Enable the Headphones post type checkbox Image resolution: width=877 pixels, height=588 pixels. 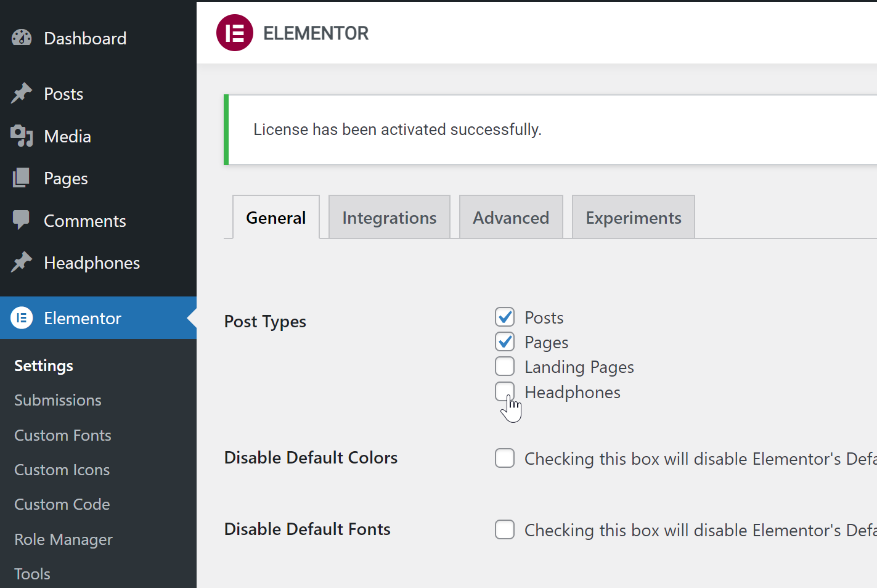coord(505,391)
